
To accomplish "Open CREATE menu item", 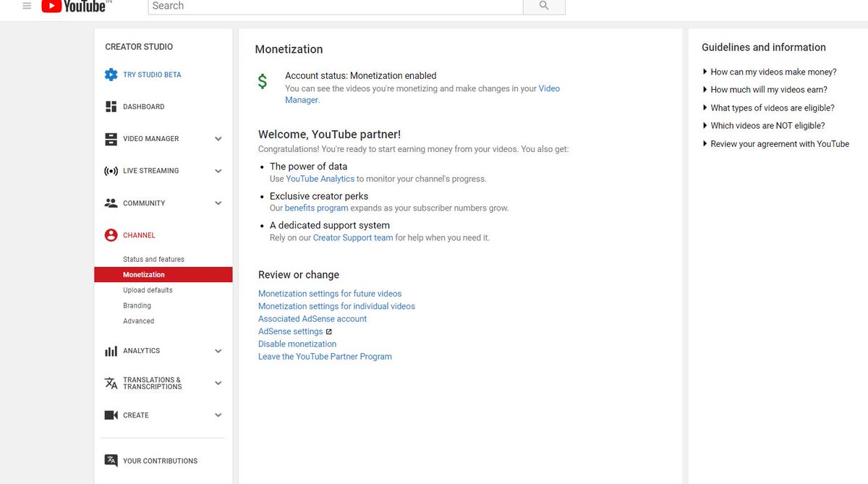I will pos(135,415).
